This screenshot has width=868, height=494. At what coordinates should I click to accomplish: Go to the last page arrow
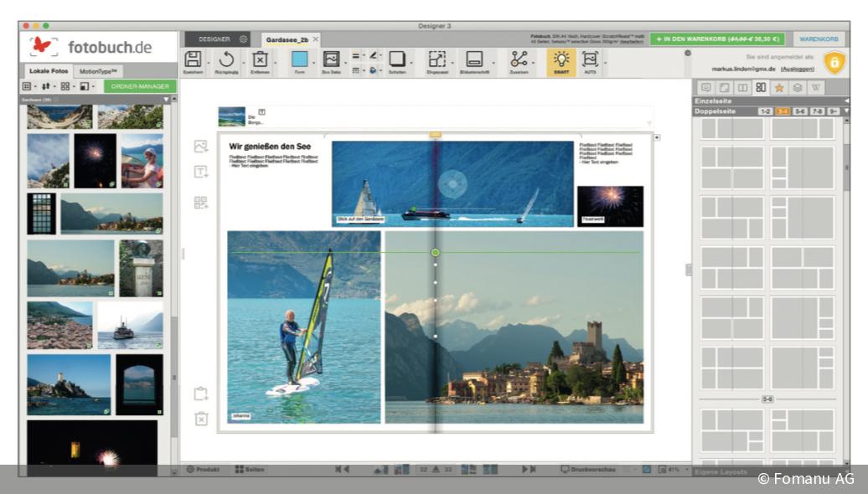[x=533, y=469]
